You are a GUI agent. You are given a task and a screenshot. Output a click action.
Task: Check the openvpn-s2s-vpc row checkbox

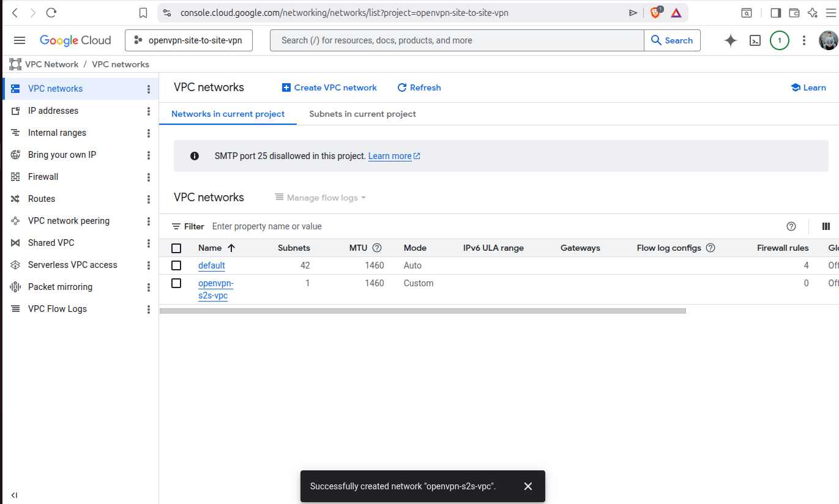pyautogui.click(x=176, y=283)
